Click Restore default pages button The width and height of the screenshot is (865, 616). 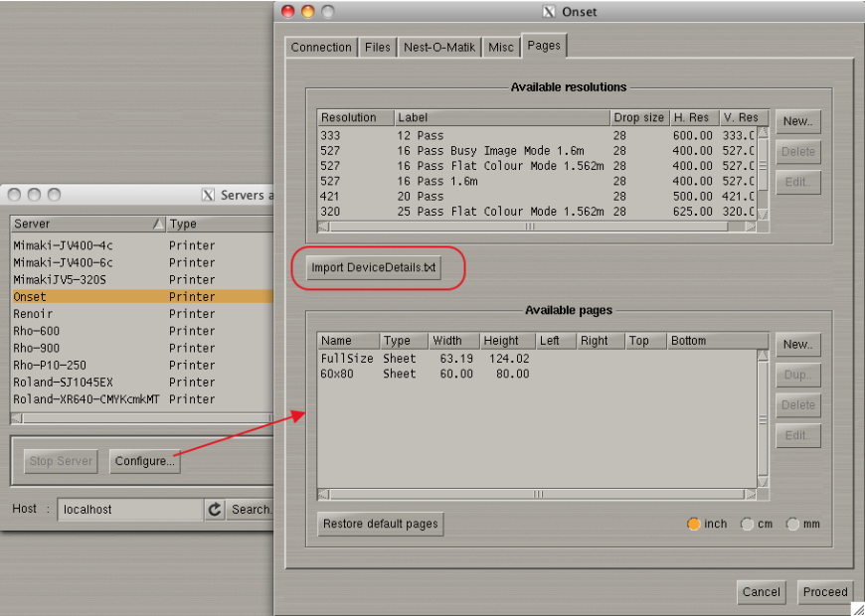[x=381, y=525]
